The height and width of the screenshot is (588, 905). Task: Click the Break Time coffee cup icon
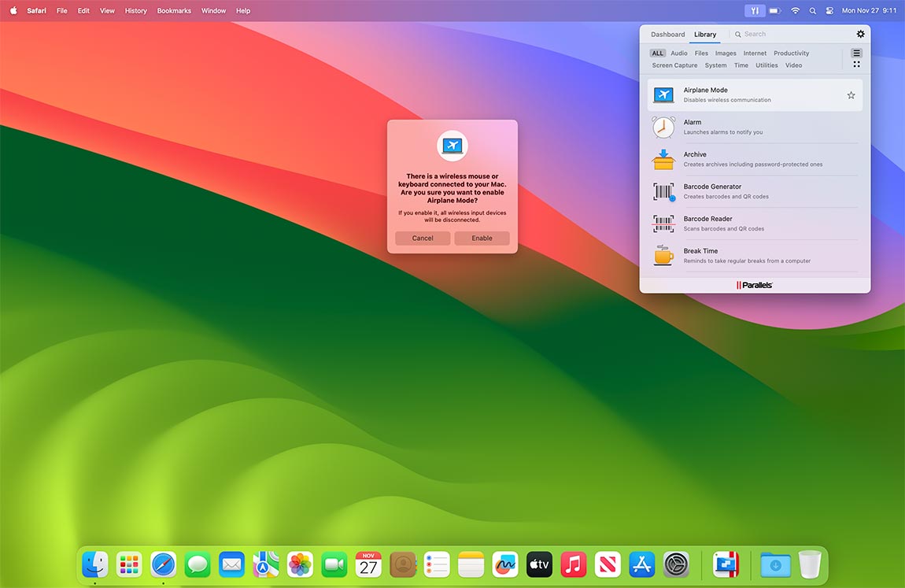[x=663, y=256]
